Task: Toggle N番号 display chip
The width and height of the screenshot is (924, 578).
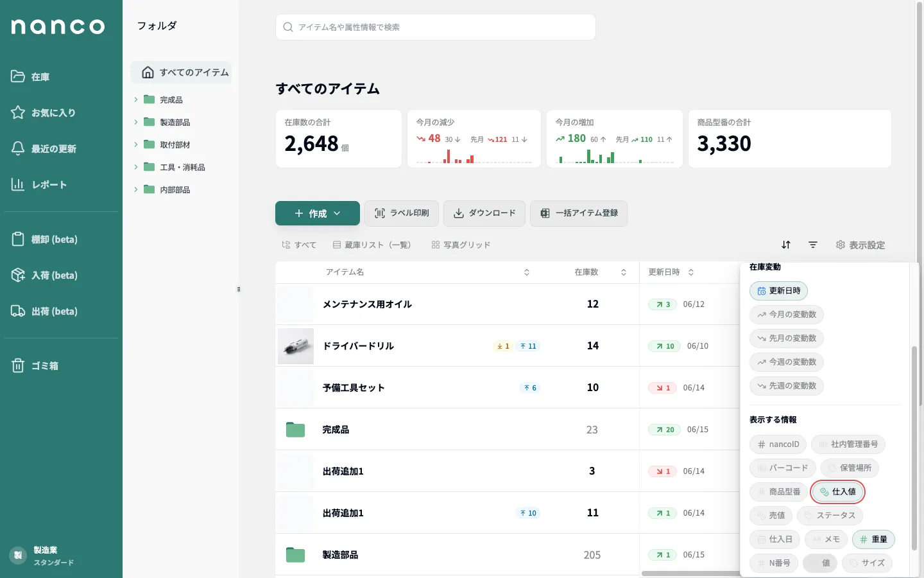Action: [774, 563]
